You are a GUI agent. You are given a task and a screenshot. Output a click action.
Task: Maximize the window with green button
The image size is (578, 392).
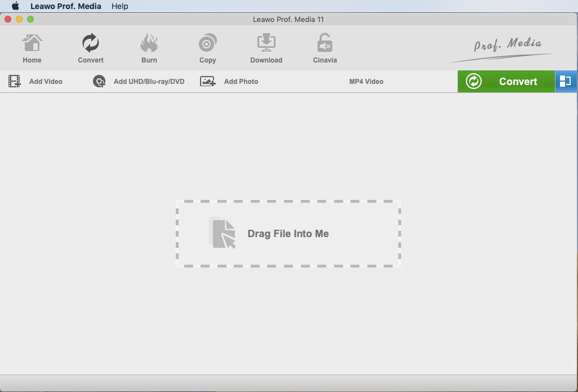pos(30,19)
